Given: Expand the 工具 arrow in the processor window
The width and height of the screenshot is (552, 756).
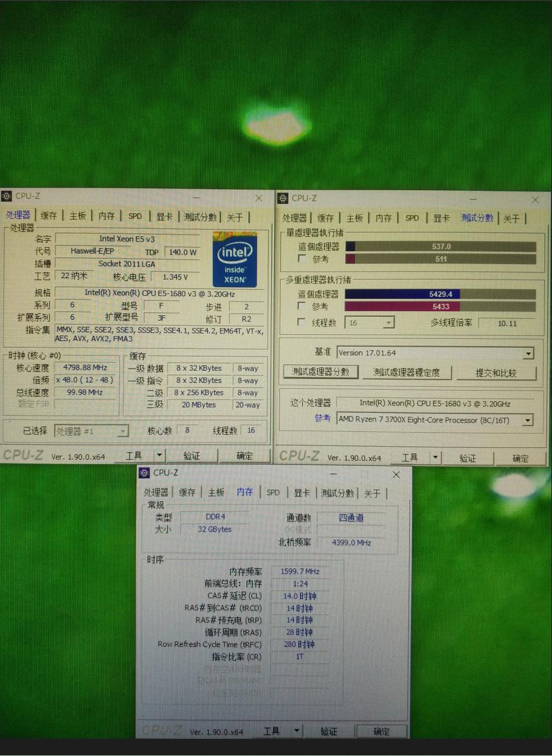Looking at the screenshot, I should click(159, 456).
